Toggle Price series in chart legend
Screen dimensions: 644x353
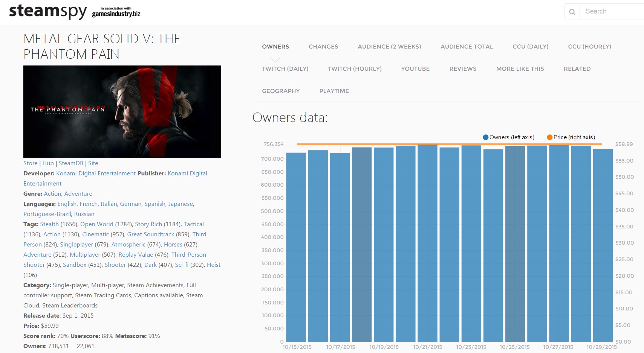pyautogui.click(x=571, y=137)
